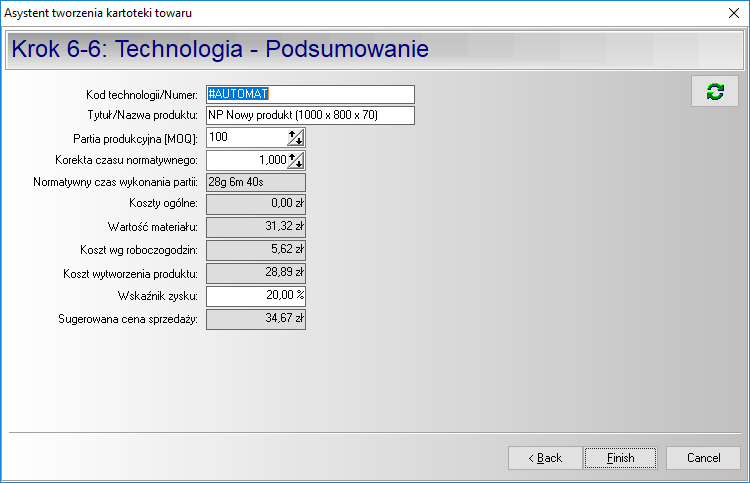Click the Sugerowana cena sprzedaży value

coord(255,320)
